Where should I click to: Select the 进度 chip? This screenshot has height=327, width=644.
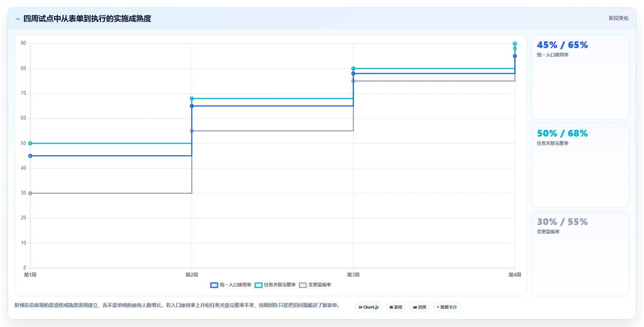point(420,307)
